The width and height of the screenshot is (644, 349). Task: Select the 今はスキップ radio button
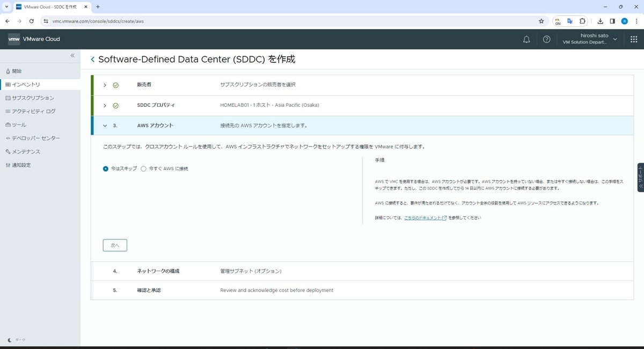[x=106, y=169]
